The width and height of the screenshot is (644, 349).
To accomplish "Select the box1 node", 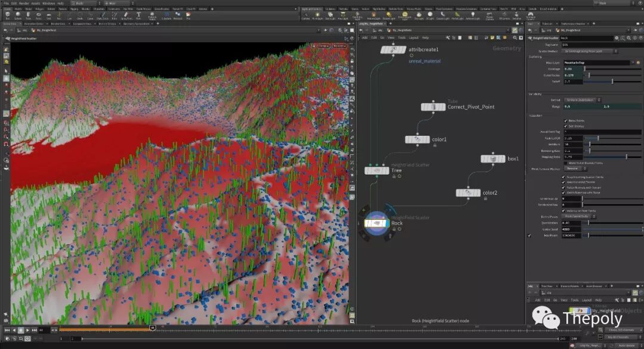I will click(493, 158).
